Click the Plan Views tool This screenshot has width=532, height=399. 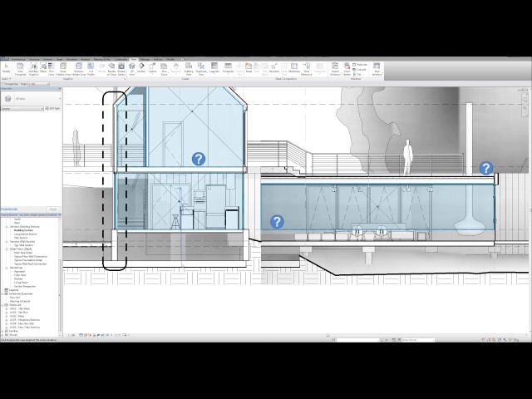click(165, 69)
